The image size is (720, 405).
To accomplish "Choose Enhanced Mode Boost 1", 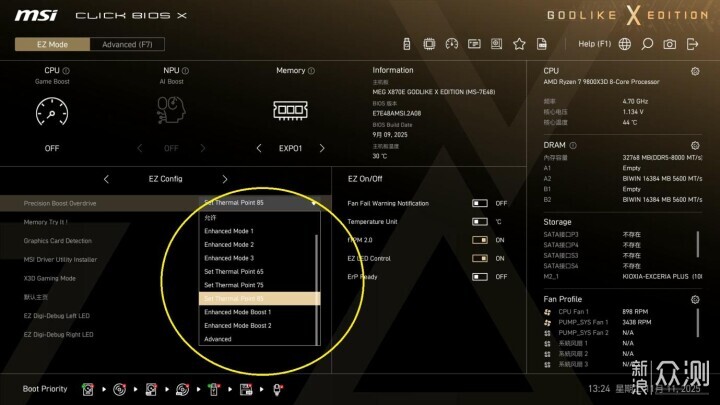I will 258,312.
